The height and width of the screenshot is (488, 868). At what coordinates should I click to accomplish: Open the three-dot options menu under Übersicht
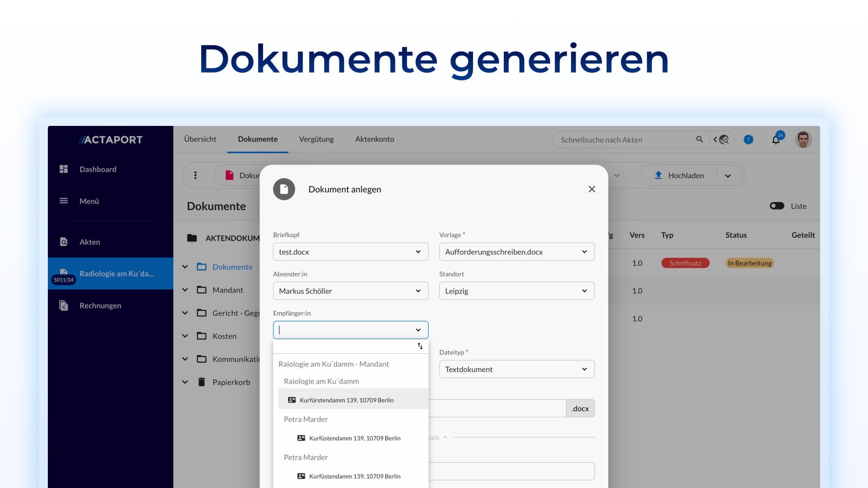click(x=196, y=175)
